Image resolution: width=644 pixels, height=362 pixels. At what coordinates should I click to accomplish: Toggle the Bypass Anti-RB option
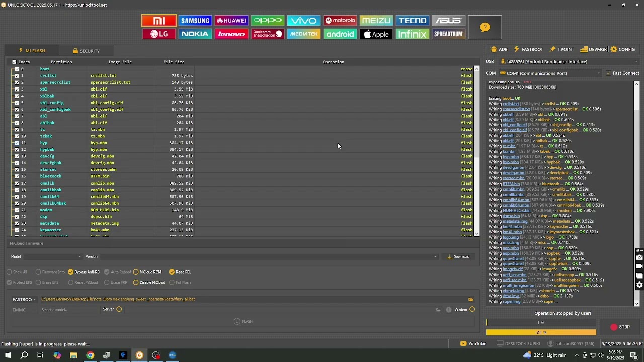84,272
